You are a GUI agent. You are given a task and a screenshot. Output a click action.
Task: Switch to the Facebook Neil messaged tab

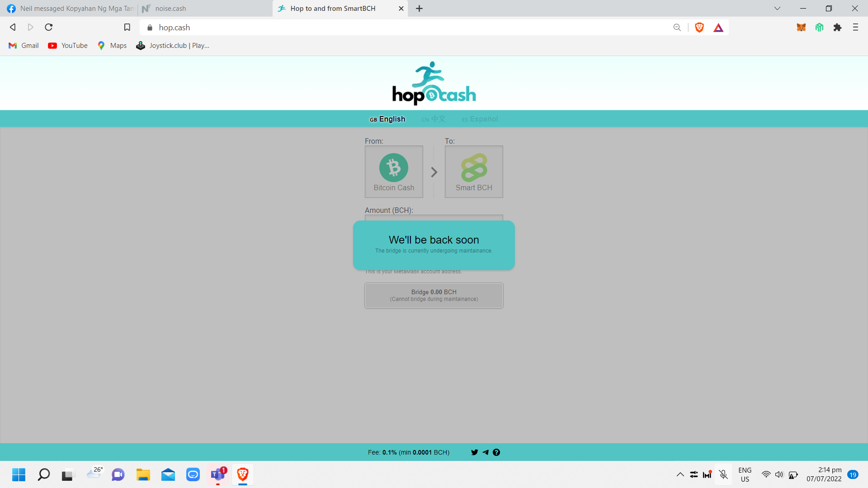[x=70, y=9]
